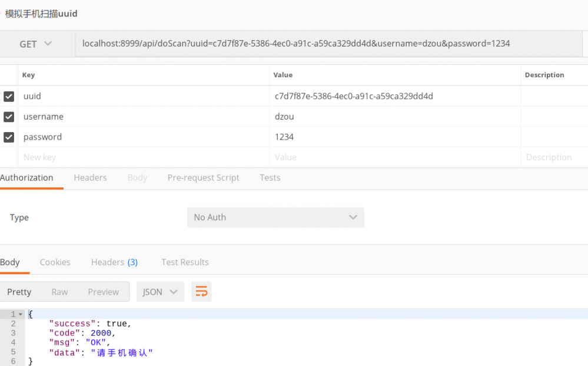Uncheck the uuid parameter
Screen dimensions: 588x366
[8, 96]
